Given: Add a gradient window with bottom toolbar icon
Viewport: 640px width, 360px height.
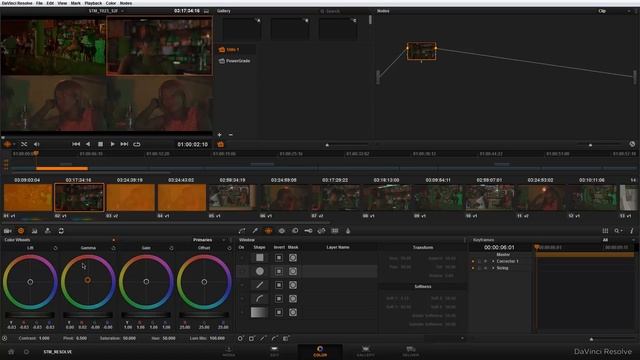Looking at the screenshot, I should click(286, 338).
